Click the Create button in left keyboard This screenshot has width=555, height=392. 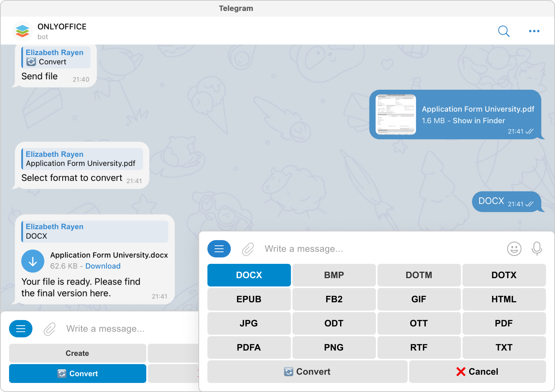click(77, 353)
